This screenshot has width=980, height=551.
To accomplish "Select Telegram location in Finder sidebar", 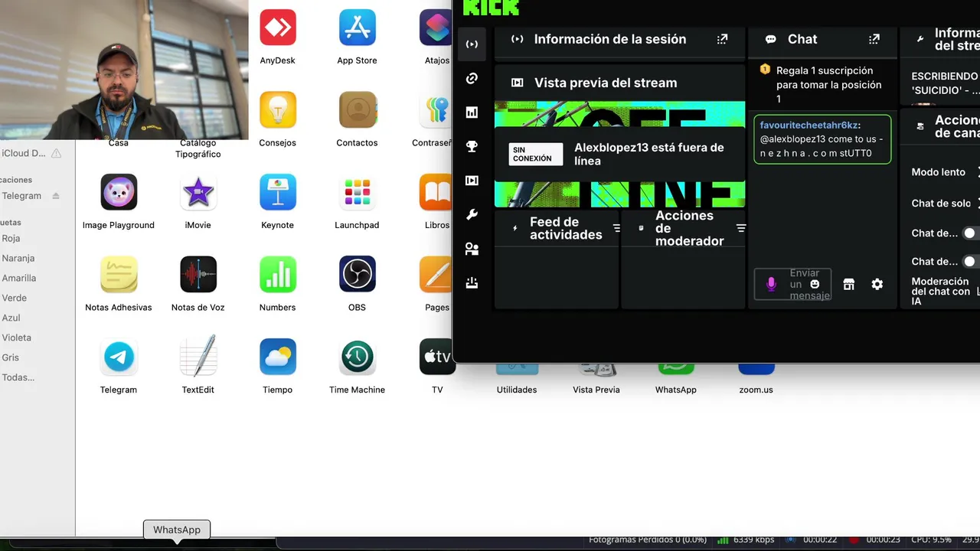I will pyautogui.click(x=21, y=196).
